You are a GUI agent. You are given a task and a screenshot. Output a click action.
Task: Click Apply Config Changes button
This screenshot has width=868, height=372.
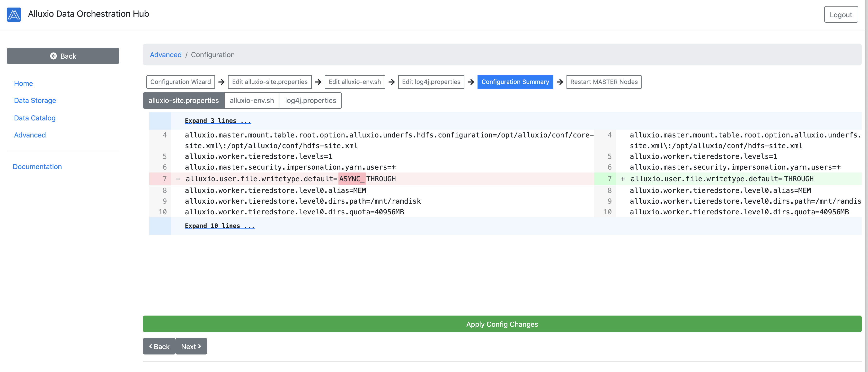pos(502,324)
